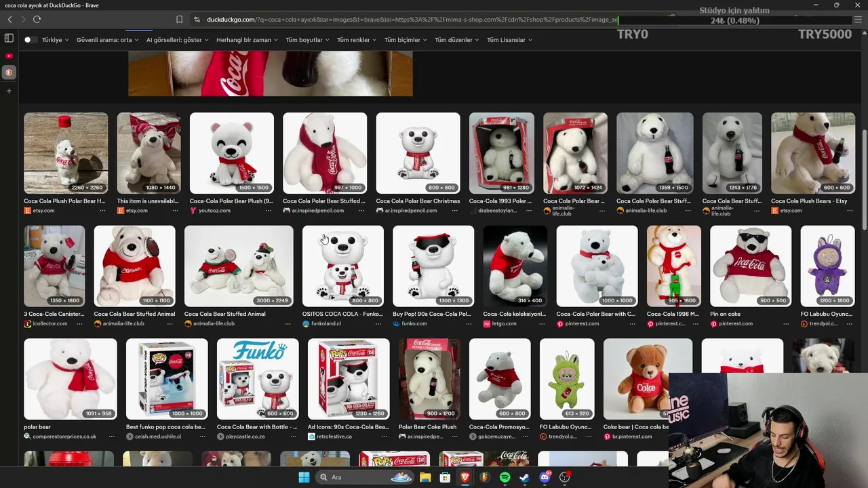Open the Coca Cola Polar Bear Christmas thumbnail
The height and width of the screenshot is (488, 868).
pyautogui.click(x=418, y=153)
